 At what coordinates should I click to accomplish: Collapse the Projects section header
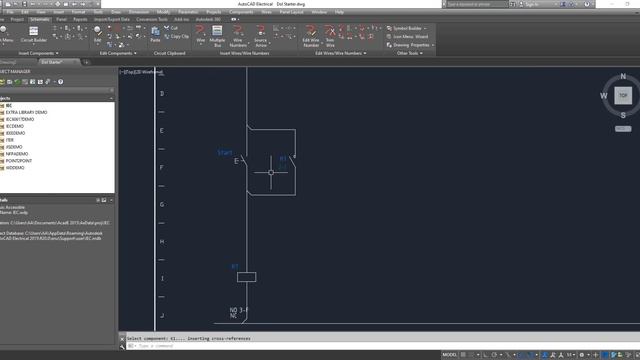coord(111,98)
